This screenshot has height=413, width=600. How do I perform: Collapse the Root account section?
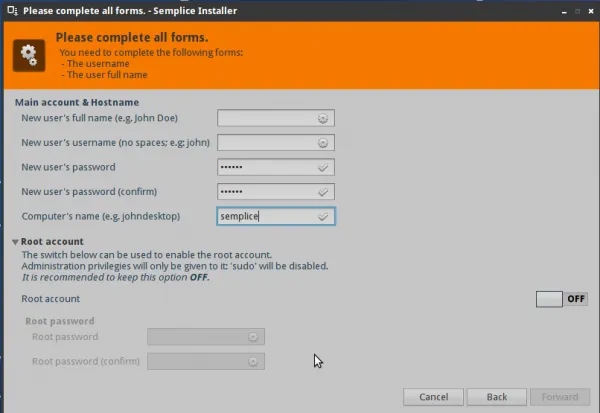pos(15,242)
